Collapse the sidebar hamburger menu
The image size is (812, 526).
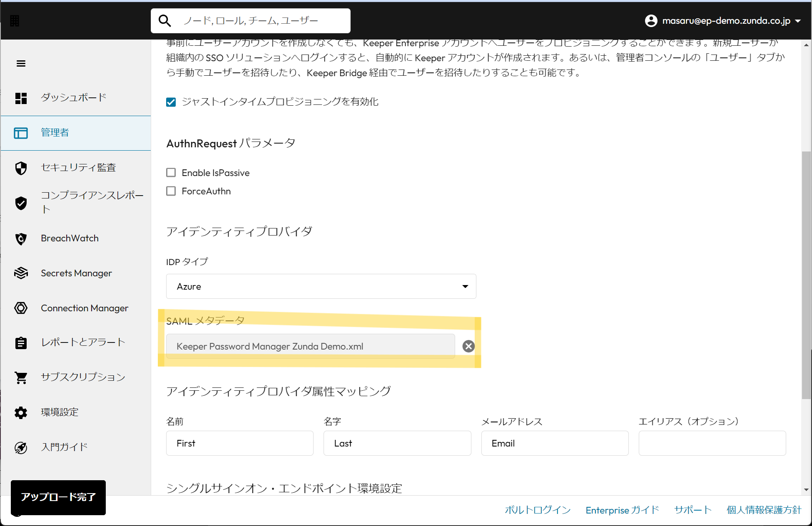coord(21,63)
